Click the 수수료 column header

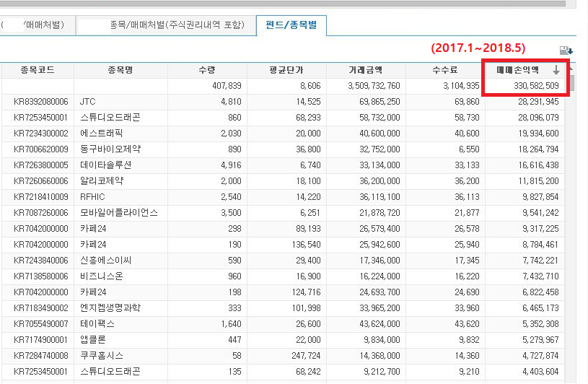445,70
